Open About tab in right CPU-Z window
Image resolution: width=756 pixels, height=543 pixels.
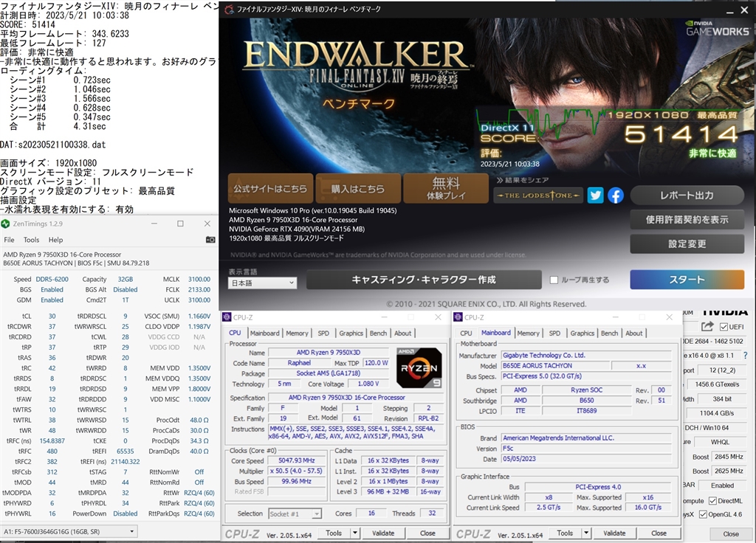pos(634,333)
